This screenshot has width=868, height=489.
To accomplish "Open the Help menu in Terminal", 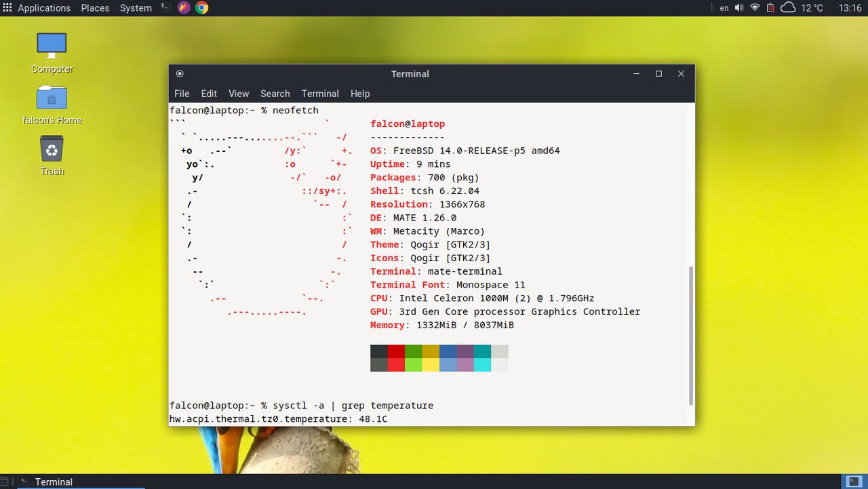I will pyautogui.click(x=360, y=94).
